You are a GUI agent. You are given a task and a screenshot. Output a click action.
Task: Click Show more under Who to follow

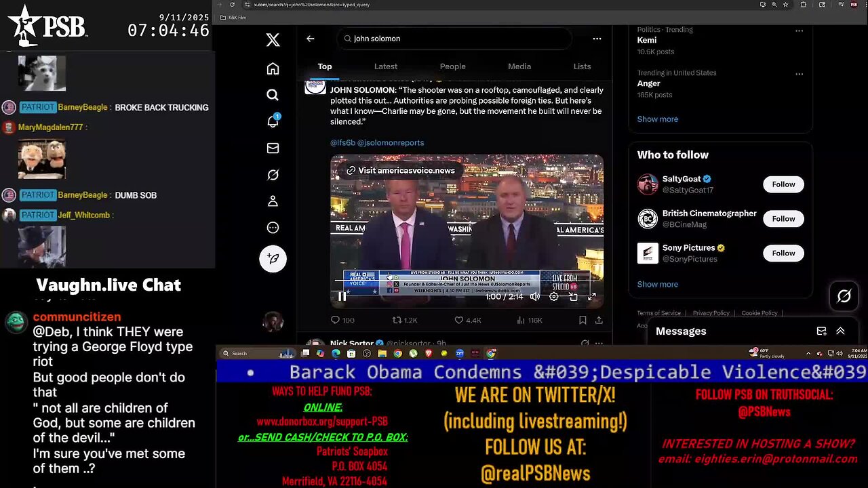[x=657, y=285]
